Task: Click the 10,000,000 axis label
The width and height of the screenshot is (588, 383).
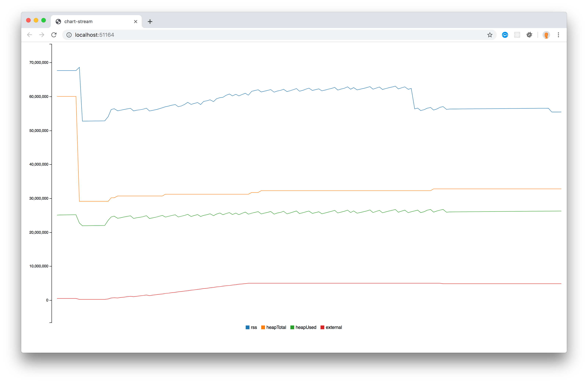Action: 39,266
